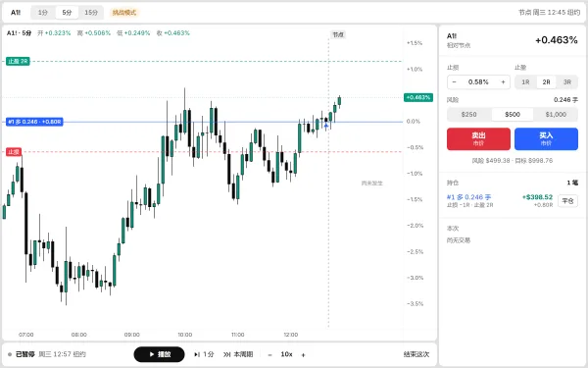The height and width of the screenshot is (368, 588).
Task: Click the 0.246 手 risk size text
Action: tap(565, 99)
